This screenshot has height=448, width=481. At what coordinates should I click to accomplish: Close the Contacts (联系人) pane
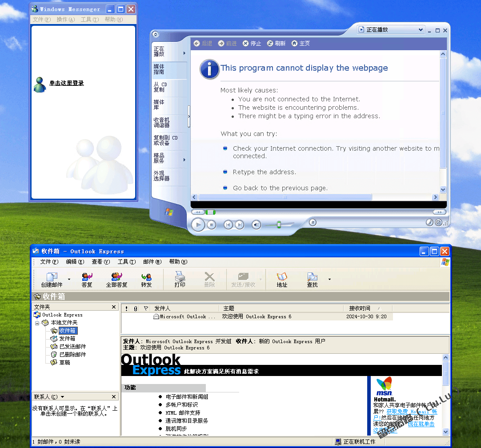click(114, 397)
